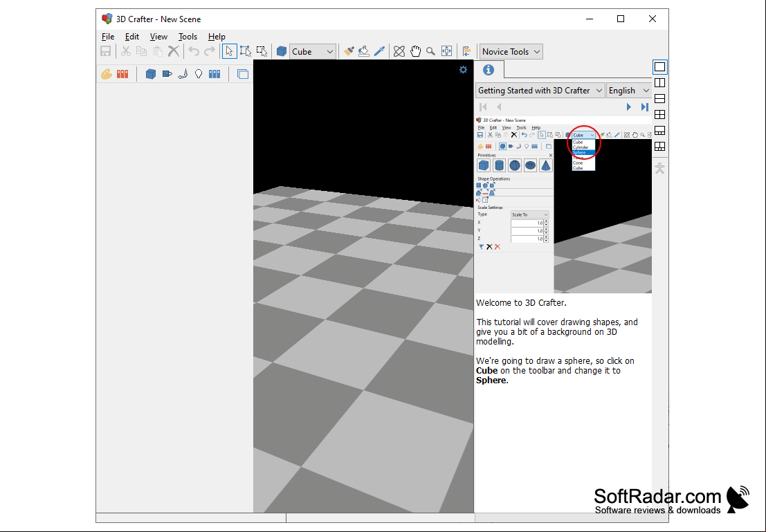The height and width of the screenshot is (532, 766).
Task: Select the magnifier zoom tool
Action: (431, 51)
